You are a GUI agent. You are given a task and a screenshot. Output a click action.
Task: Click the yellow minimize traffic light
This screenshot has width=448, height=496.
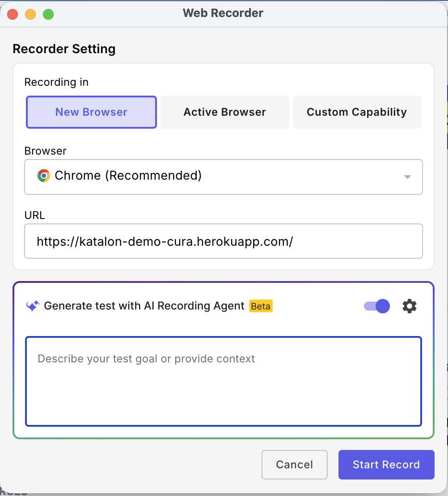coord(30,14)
